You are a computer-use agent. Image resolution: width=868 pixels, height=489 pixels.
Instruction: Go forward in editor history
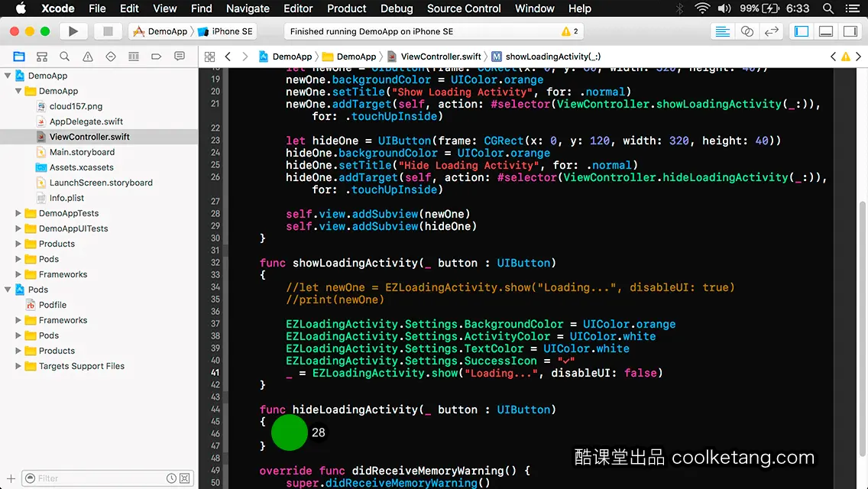coord(245,57)
